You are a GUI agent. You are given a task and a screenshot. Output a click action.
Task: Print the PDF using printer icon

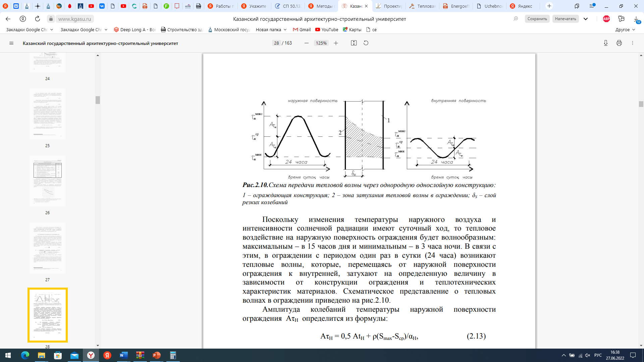point(619,43)
